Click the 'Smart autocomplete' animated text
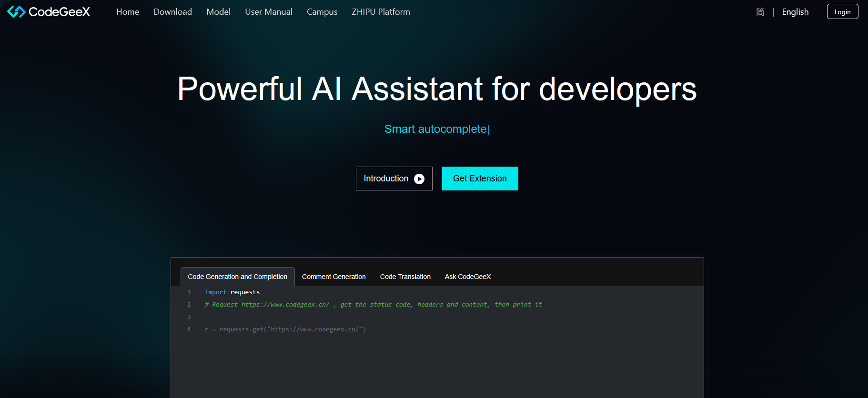Screen dimensions: 868x398 [436, 129]
